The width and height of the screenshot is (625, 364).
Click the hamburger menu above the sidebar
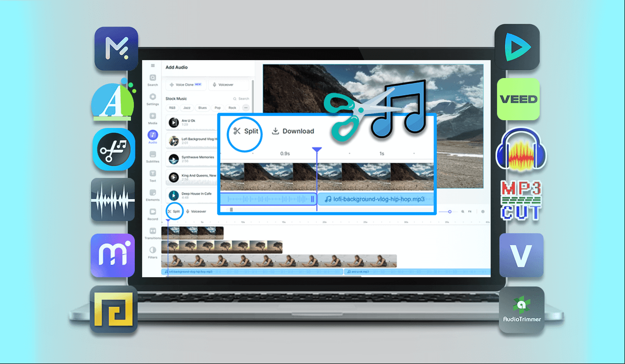click(x=153, y=65)
